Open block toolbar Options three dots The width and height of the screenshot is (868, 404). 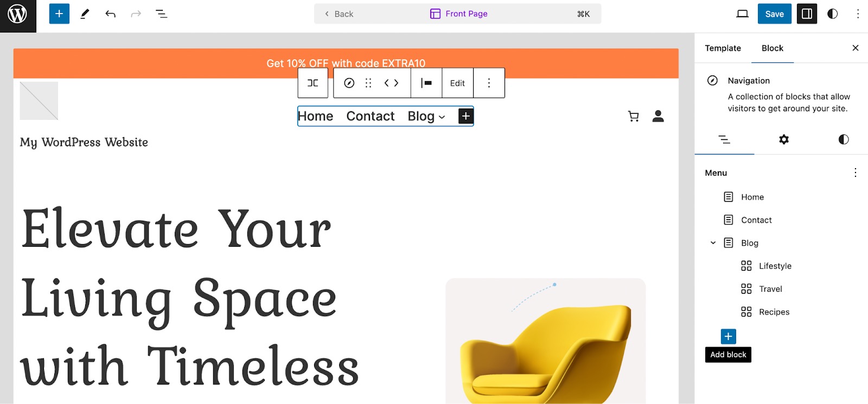(x=489, y=83)
